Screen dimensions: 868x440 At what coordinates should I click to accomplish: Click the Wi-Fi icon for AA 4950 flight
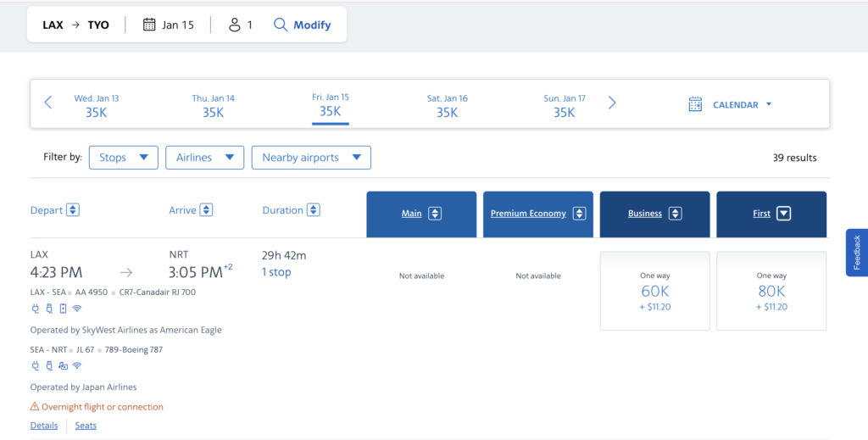pyautogui.click(x=77, y=309)
